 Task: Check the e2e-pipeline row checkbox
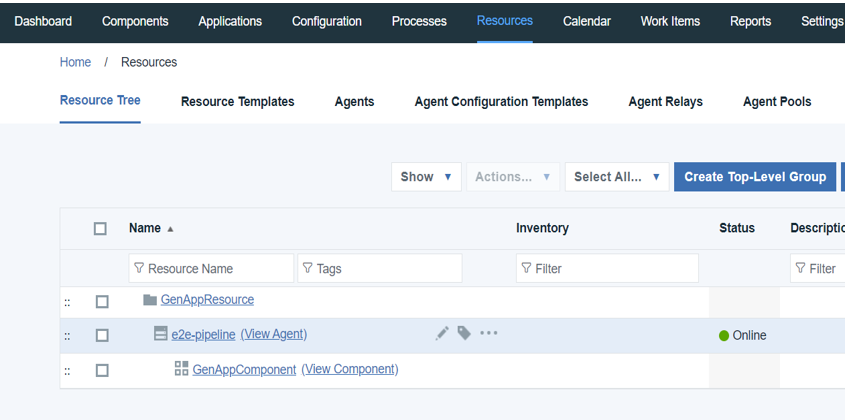click(102, 335)
